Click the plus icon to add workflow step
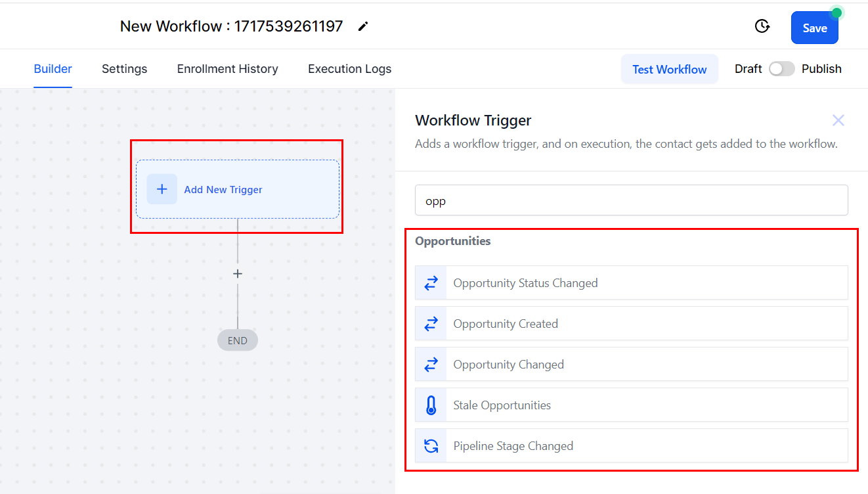The height and width of the screenshot is (494, 868). (238, 274)
